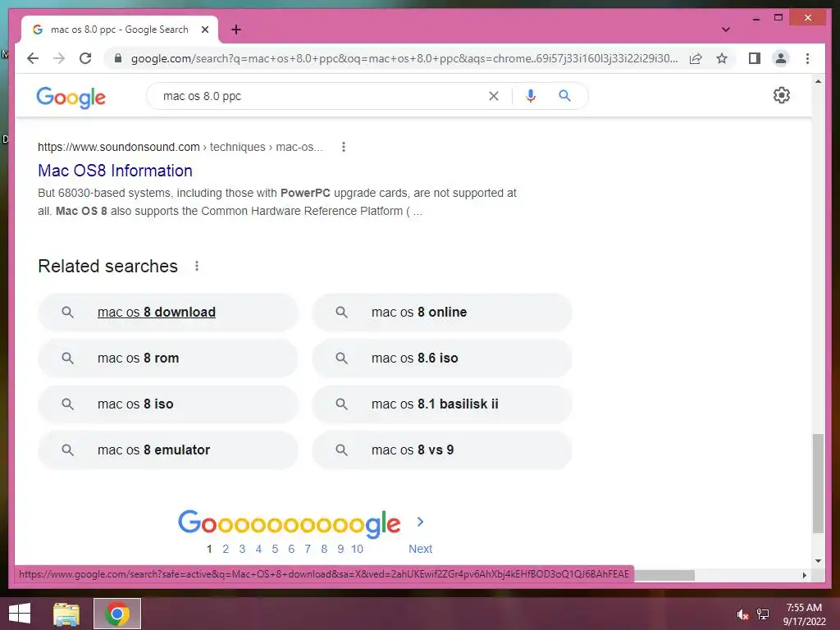Go to Google home via the logo

71,97
